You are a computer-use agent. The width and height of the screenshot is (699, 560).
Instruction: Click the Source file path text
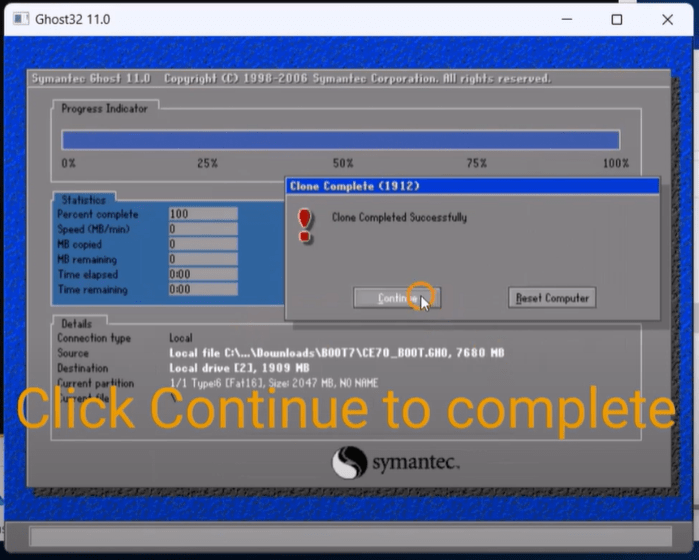336,353
